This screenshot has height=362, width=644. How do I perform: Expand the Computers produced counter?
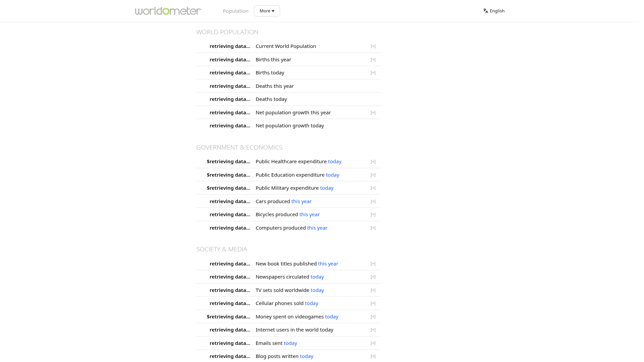373,228
